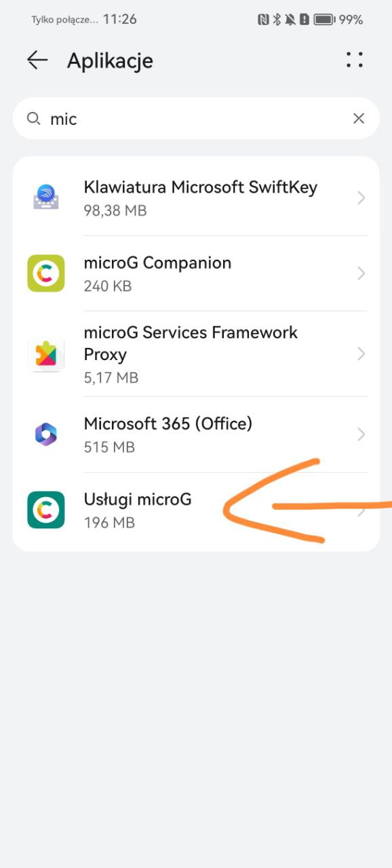Screen dimensions: 392x868
Task: Tap the magnifier search icon
Action: pos(33,119)
